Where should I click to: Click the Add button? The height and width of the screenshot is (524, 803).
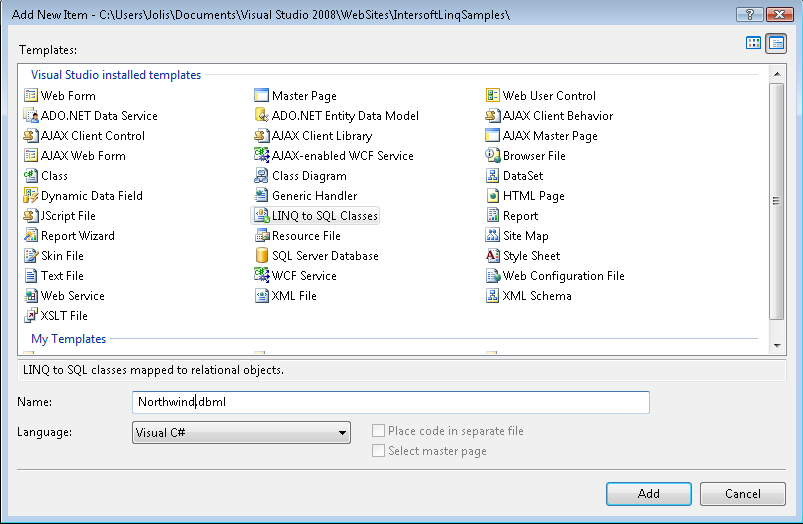click(649, 494)
